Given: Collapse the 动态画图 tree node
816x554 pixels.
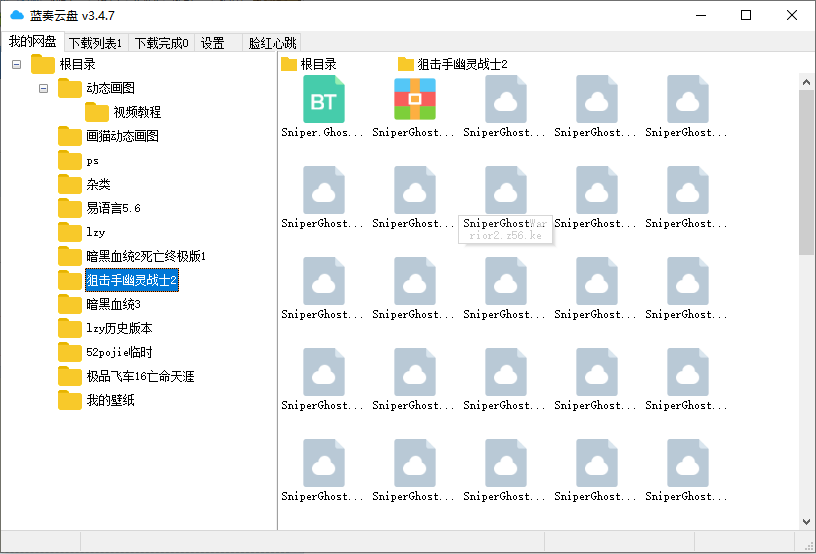Looking at the screenshot, I should 44,88.
